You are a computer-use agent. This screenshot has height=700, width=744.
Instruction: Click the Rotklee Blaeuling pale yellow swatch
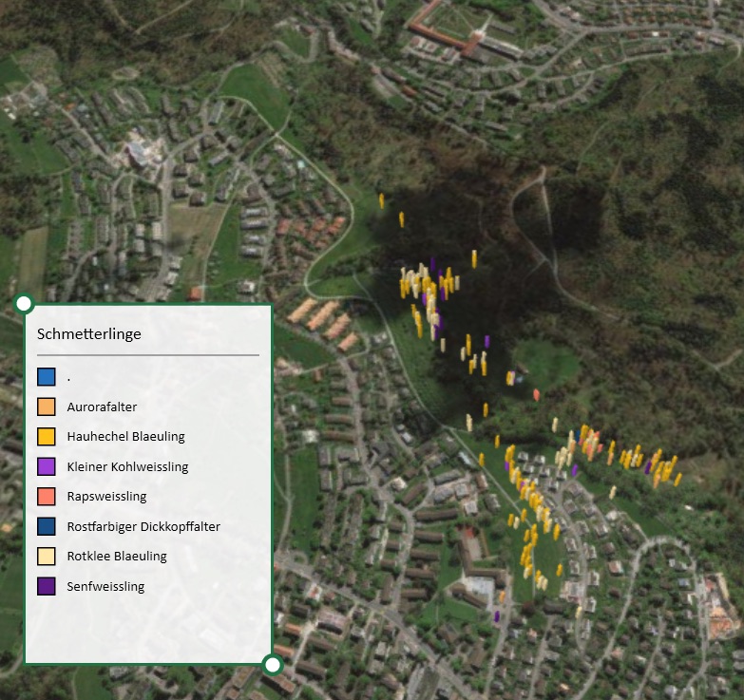46,556
